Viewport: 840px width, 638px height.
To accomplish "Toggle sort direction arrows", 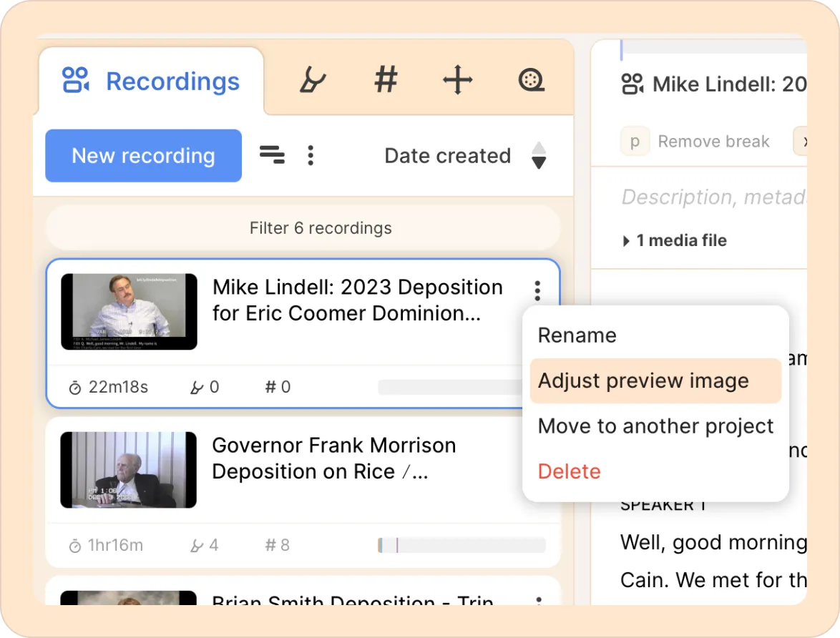I will 539,156.
